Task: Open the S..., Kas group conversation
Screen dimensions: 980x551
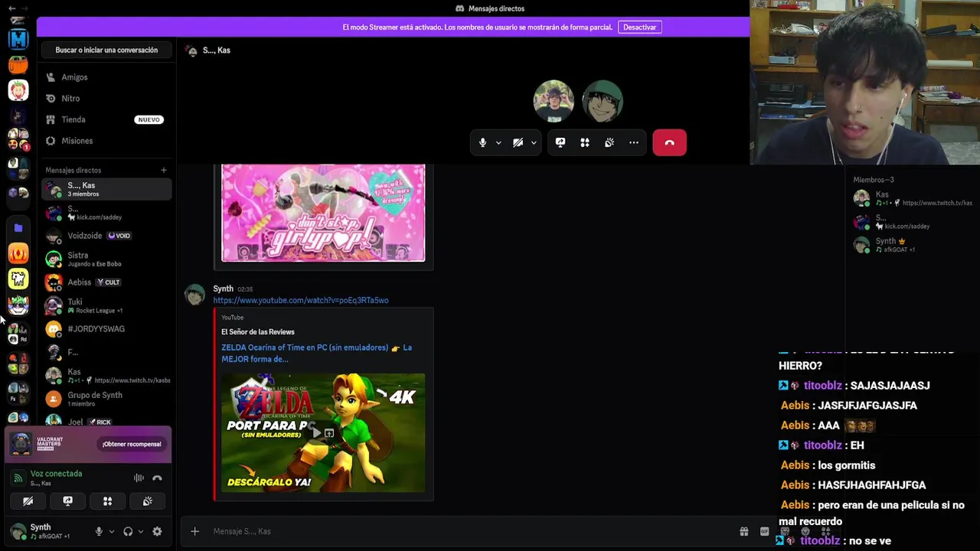Action: tap(106, 189)
